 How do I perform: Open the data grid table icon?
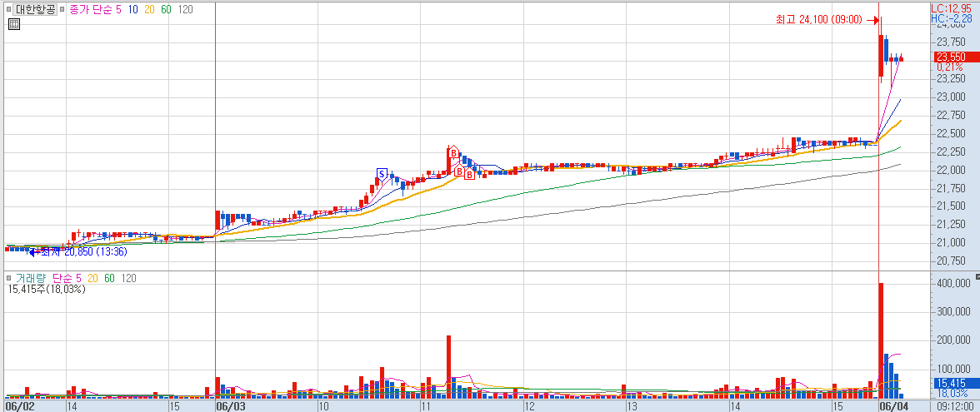14,24
